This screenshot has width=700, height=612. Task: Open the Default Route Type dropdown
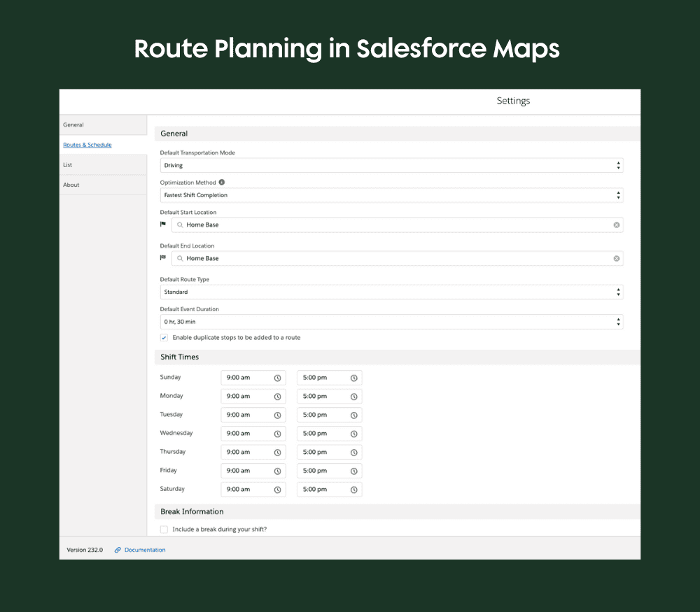[617, 292]
